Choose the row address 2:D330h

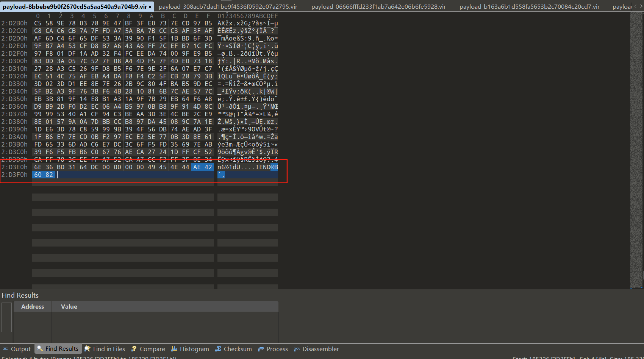pos(14,84)
